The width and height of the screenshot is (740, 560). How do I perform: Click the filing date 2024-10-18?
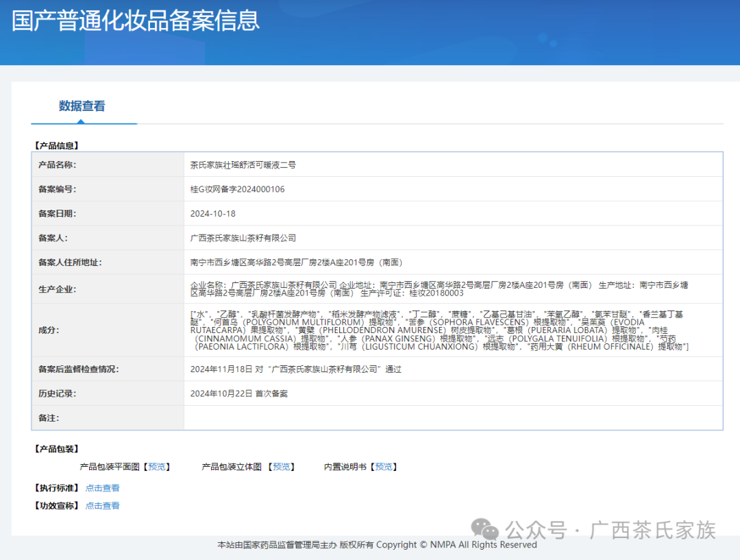pos(212,214)
